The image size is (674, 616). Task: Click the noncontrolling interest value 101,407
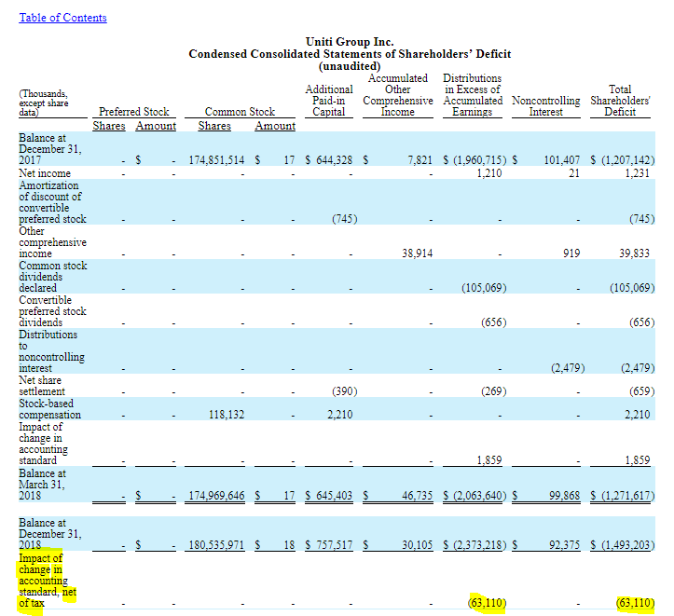(x=562, y=160)
